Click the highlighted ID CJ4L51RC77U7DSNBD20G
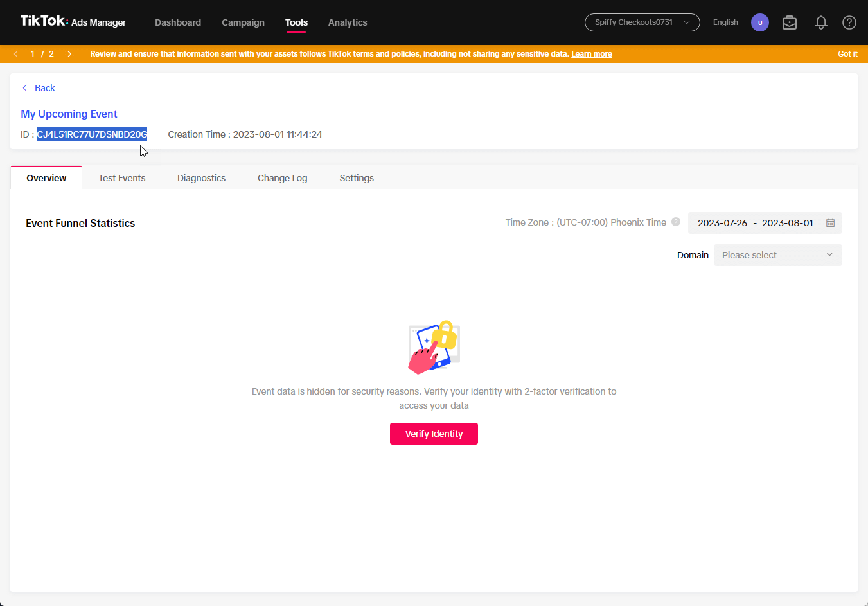Image resolution: width=868 pixels, height=606 pixels. [x=92, y=134]
